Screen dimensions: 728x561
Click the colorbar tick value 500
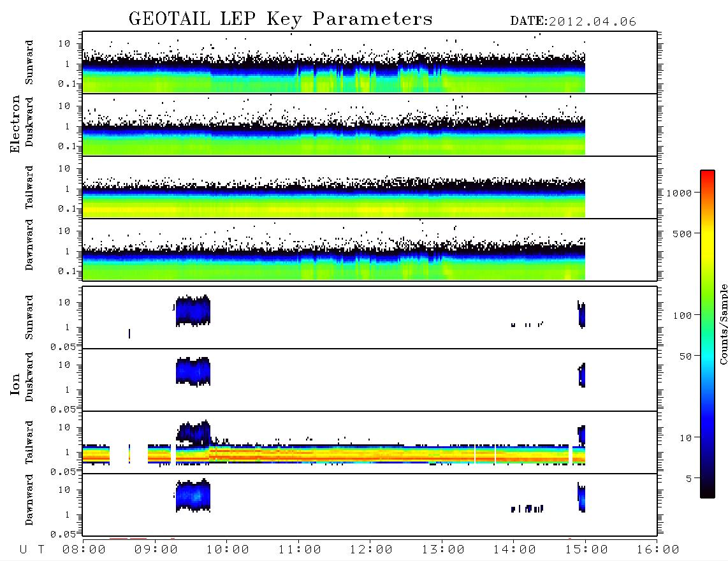click(x=683, y=234)
